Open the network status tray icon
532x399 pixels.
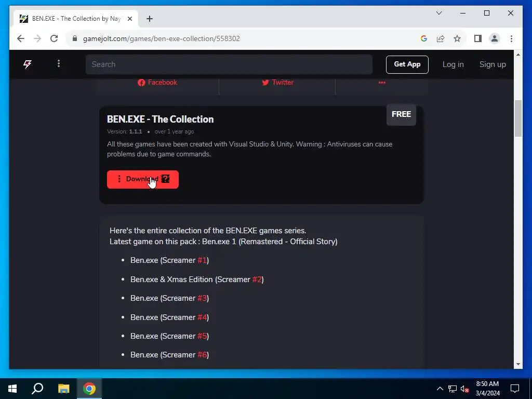[452, 389]
